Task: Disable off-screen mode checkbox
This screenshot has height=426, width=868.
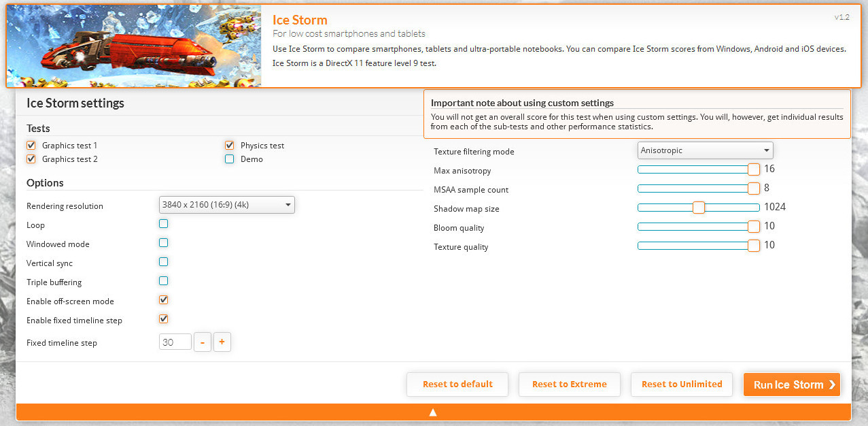Action: point(163,300)
